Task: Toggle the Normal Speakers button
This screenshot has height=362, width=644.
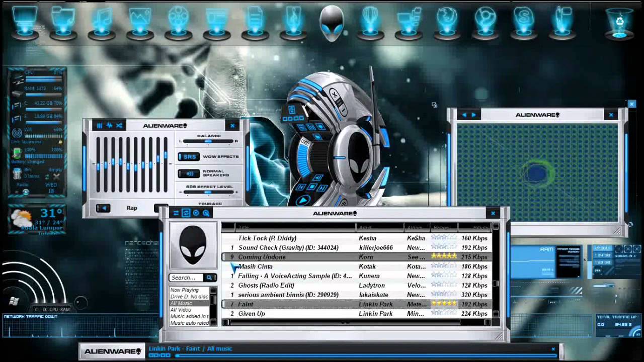Action: point(189,174)
